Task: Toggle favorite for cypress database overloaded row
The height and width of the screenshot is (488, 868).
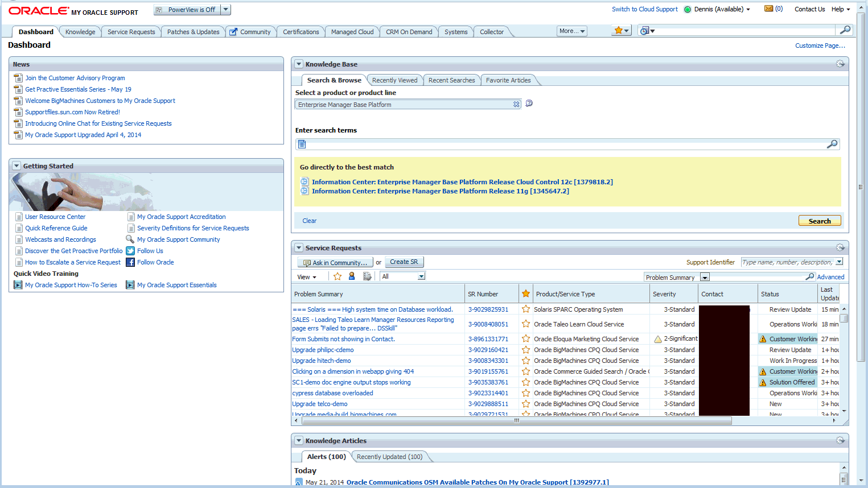Action: [x=526, y=392]
